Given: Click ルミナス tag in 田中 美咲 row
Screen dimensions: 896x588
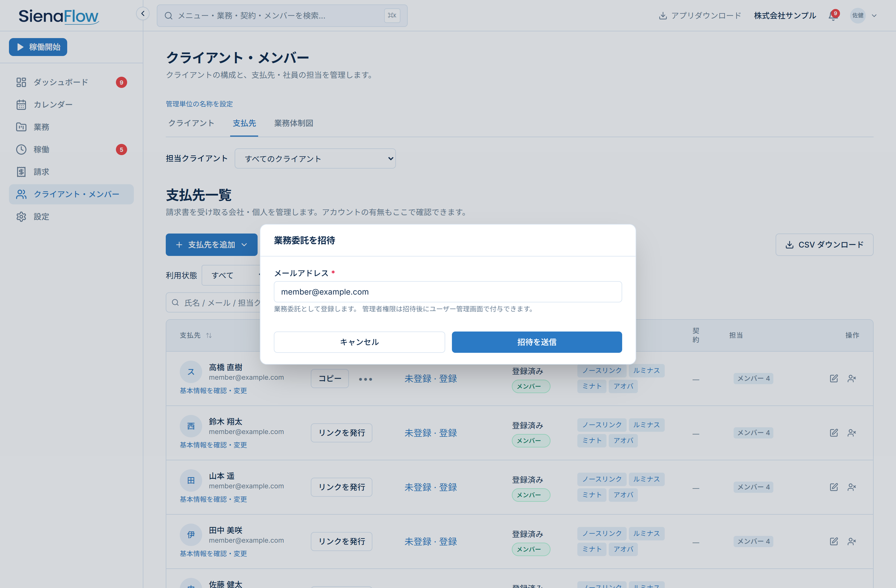Looking at the screenshot, I should [x=647, y=533].
